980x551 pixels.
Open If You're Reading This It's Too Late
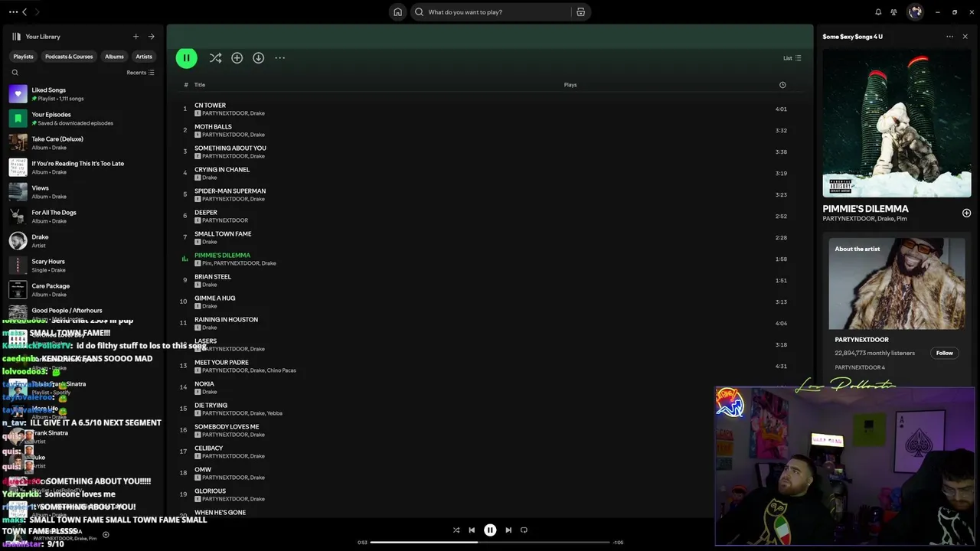click(x=82, y=168)
